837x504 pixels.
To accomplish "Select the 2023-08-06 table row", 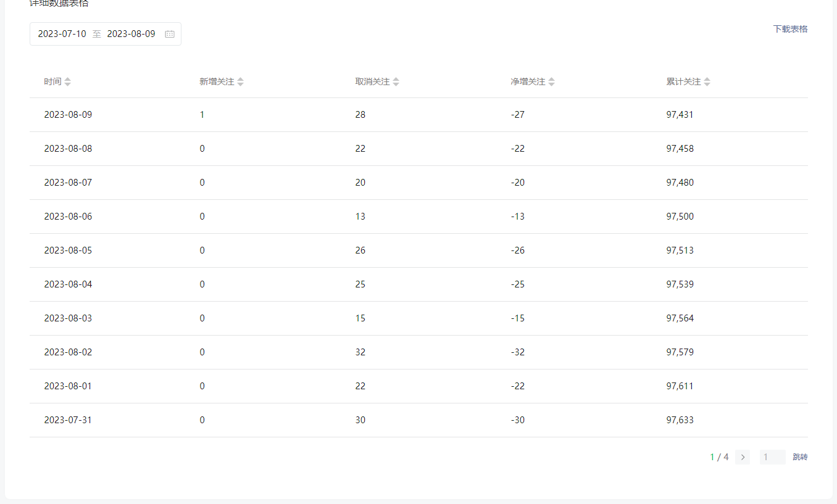I will coord(68,217).
